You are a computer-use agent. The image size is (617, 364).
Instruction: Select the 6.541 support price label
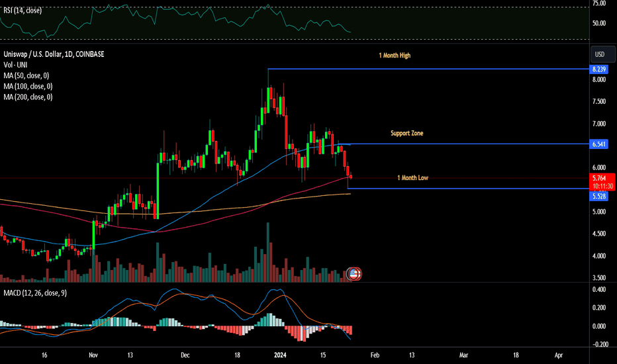pos(598,144)
